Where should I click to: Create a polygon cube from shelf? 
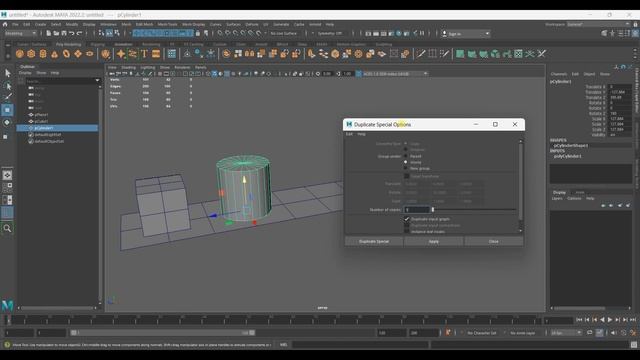pos(31,54)
